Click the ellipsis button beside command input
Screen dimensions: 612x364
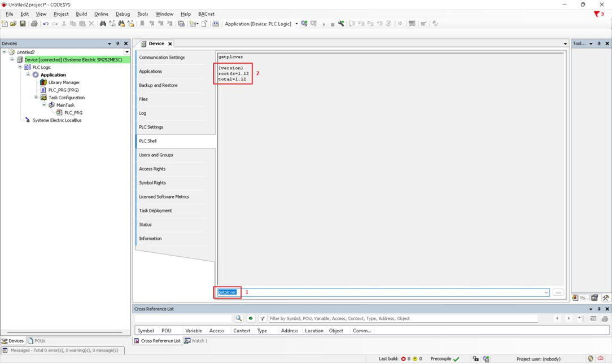(x=558, y=292)
